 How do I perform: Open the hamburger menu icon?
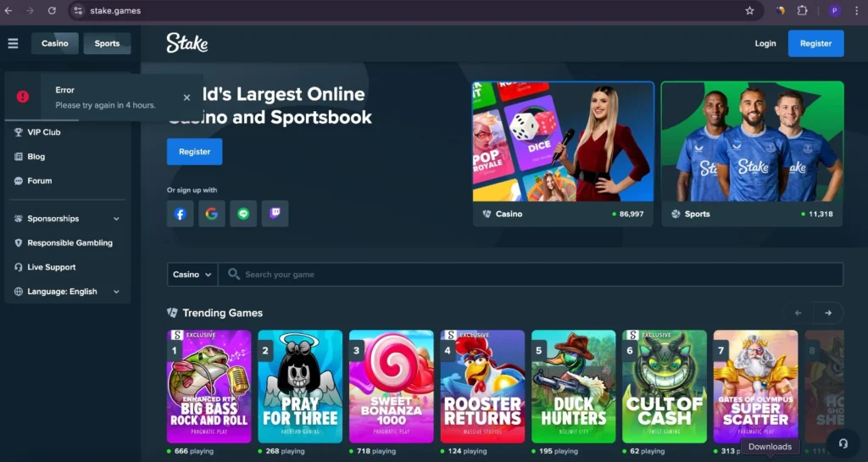click(13, 43)
